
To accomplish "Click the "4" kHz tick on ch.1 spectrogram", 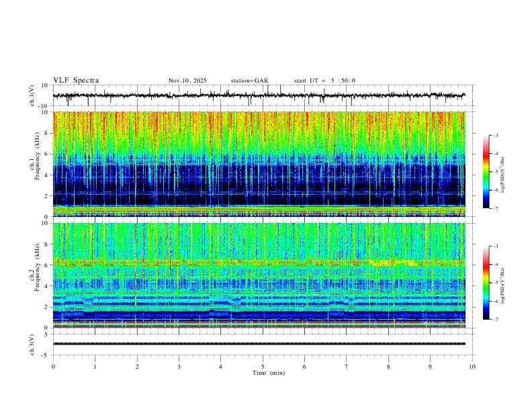I will [46, 175].
